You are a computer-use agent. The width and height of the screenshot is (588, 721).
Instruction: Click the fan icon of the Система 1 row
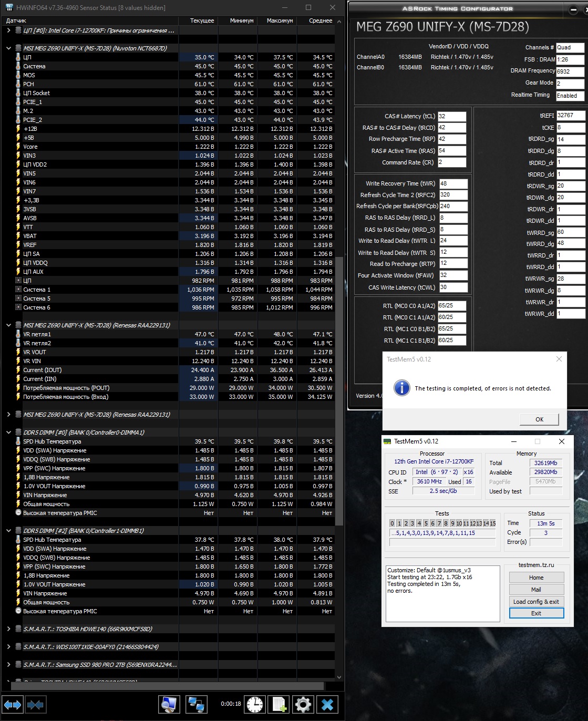[x=18, y=290]
